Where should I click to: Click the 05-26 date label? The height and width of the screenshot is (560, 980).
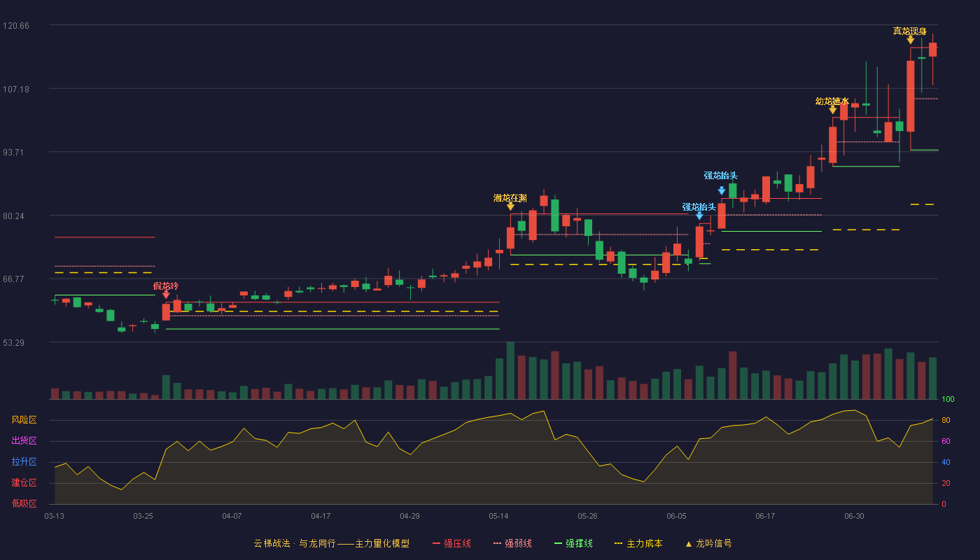pos(587,516)
